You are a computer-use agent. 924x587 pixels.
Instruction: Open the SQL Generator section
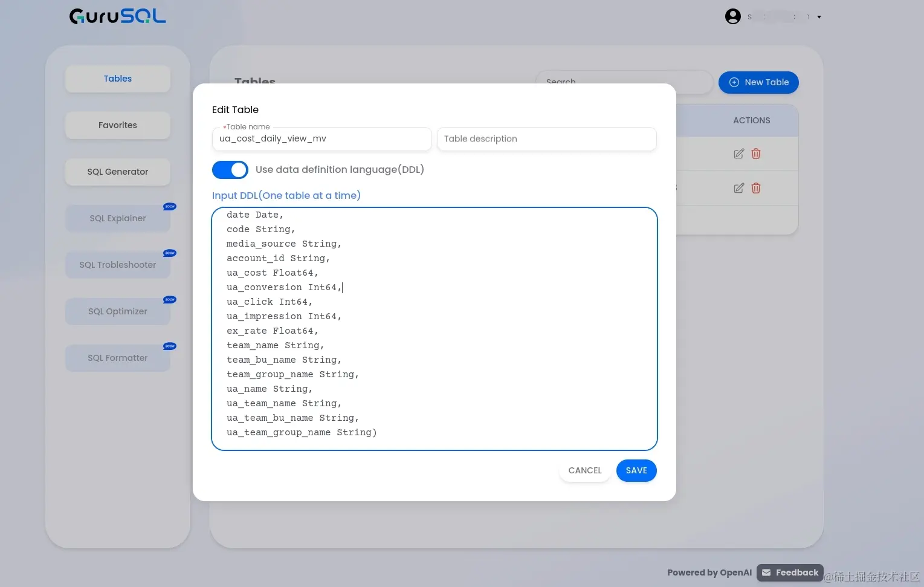coord(117,172)
